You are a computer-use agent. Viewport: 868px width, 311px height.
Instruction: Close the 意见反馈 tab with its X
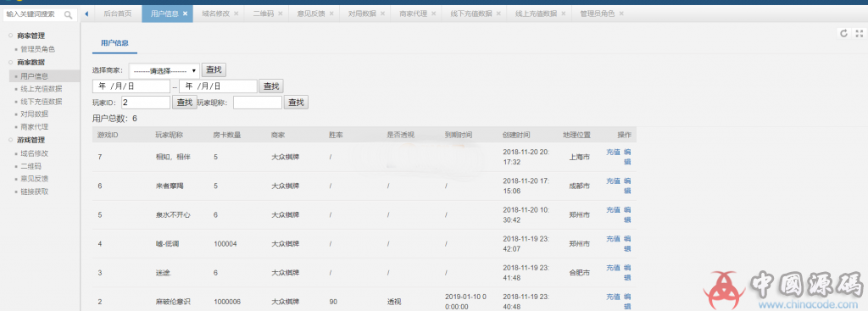(x=331, y=14)
